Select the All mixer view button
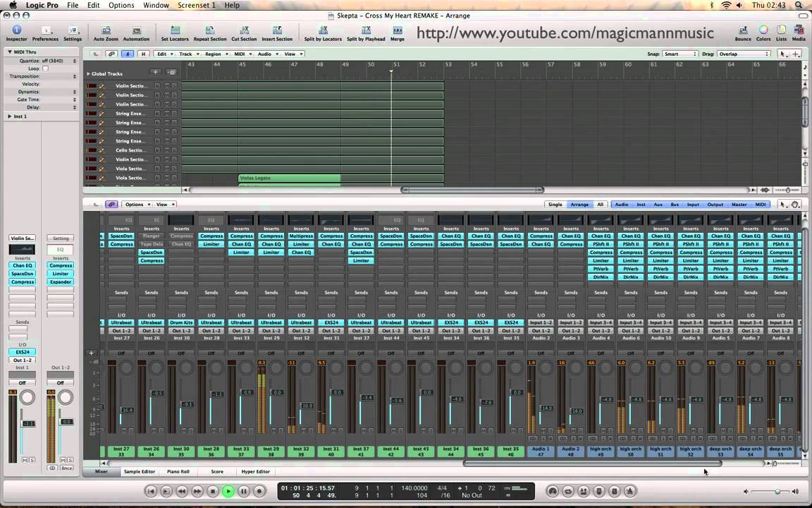Viewport: 812px width, 508px height. tap(601, 204)
